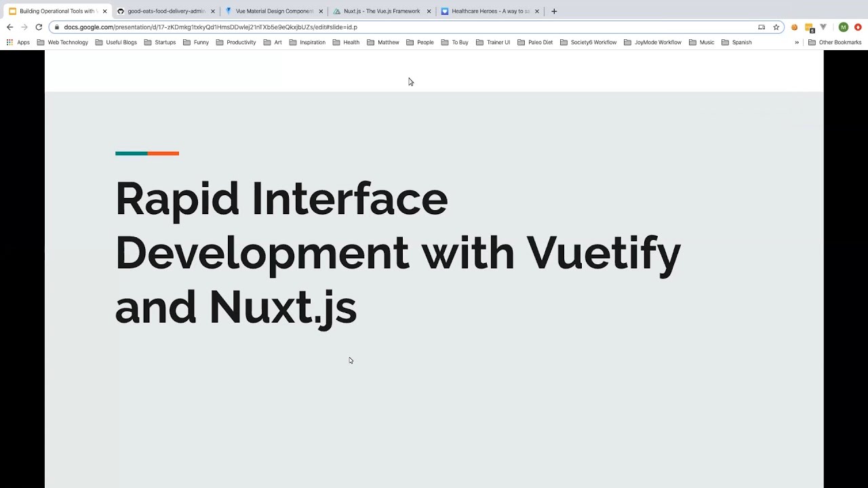Viewport: 868px width, 488px height.
Task: Click the cast screen icon in the address bar
Action: tap(762, 27)
